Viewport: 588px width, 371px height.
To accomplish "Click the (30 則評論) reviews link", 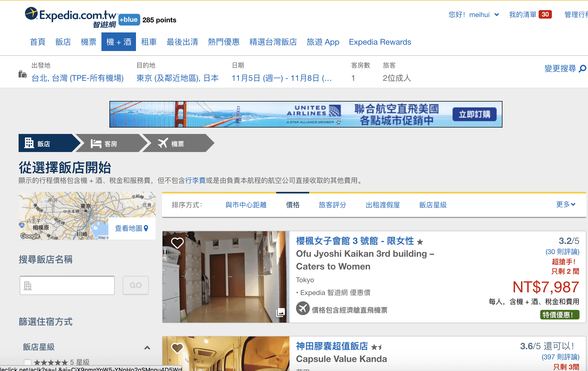I will coord(563,252).
